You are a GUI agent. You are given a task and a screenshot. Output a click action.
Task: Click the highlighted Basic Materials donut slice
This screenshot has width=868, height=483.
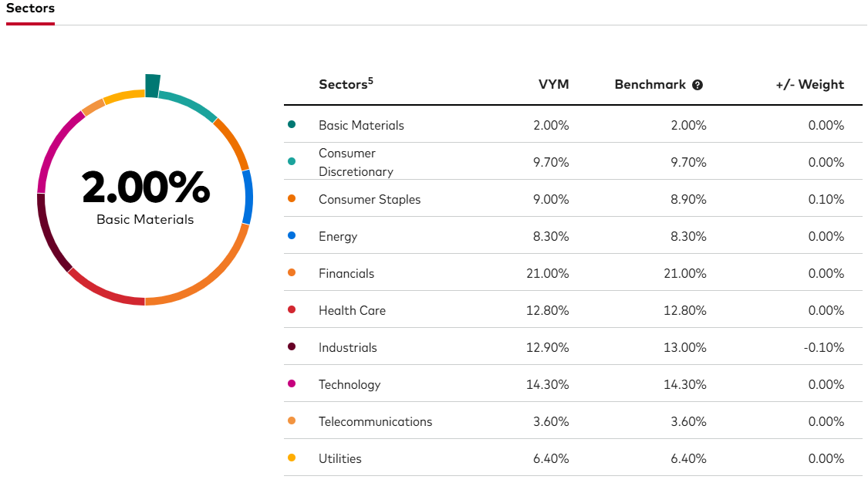[x=153, y=85]
